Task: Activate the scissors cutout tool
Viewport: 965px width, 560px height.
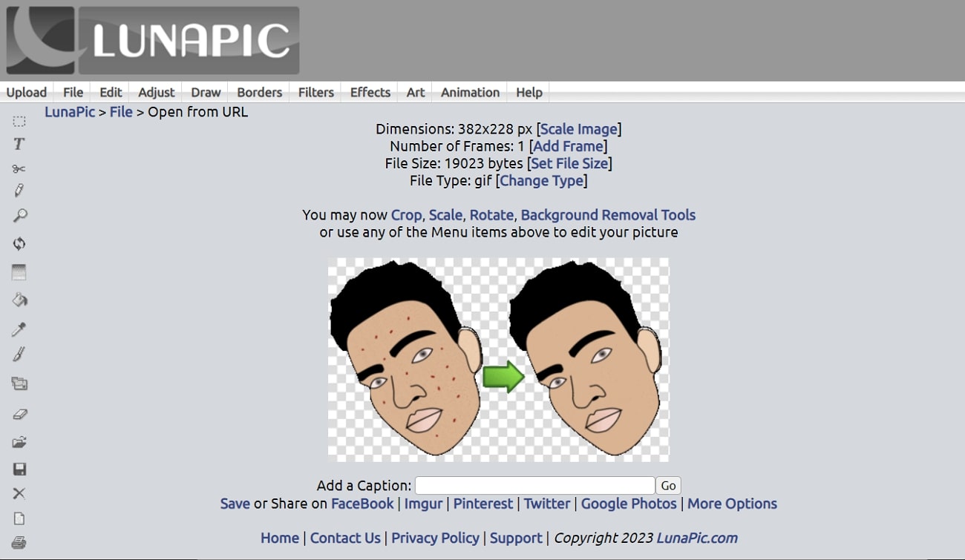Action: (19, 168)
